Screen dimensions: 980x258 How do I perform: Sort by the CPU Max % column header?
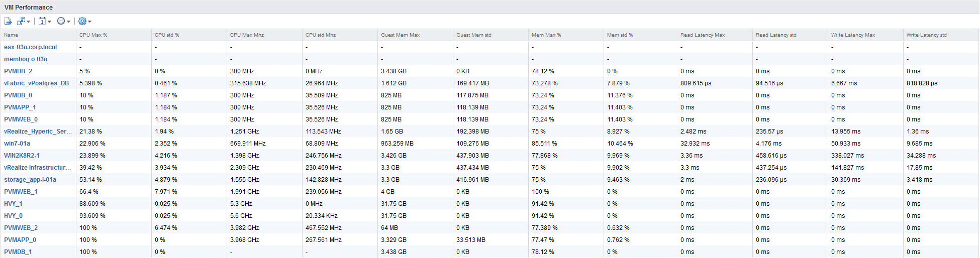tap(93, 35)
